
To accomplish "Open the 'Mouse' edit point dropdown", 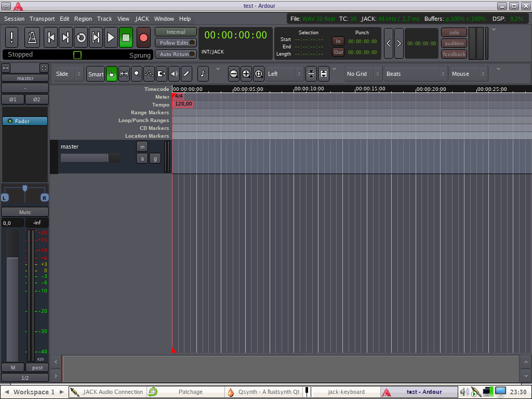I will (469, 74).
